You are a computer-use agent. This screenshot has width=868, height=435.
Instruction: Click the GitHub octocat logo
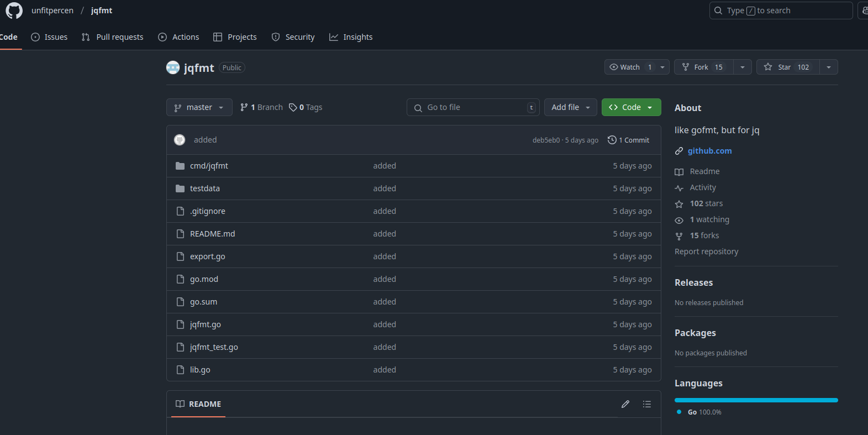click(14, 11)
